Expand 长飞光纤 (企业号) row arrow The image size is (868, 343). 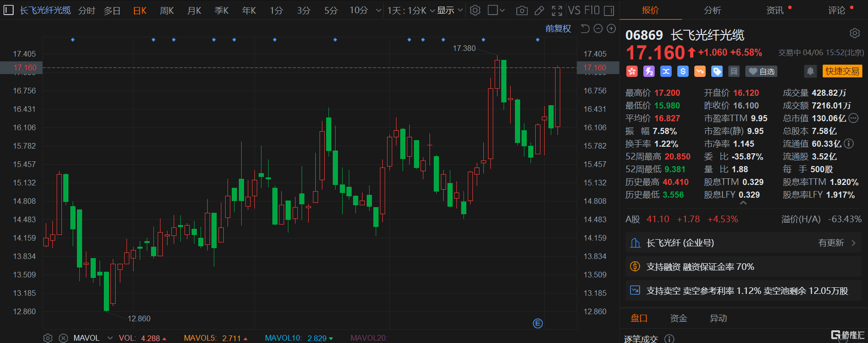click(x=853, y=243)
